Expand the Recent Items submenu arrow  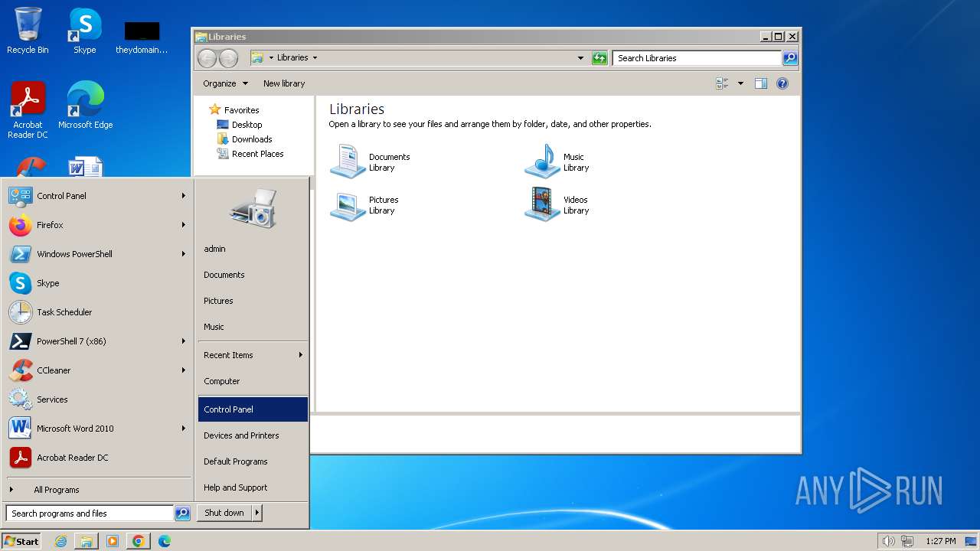click(301, 355)
